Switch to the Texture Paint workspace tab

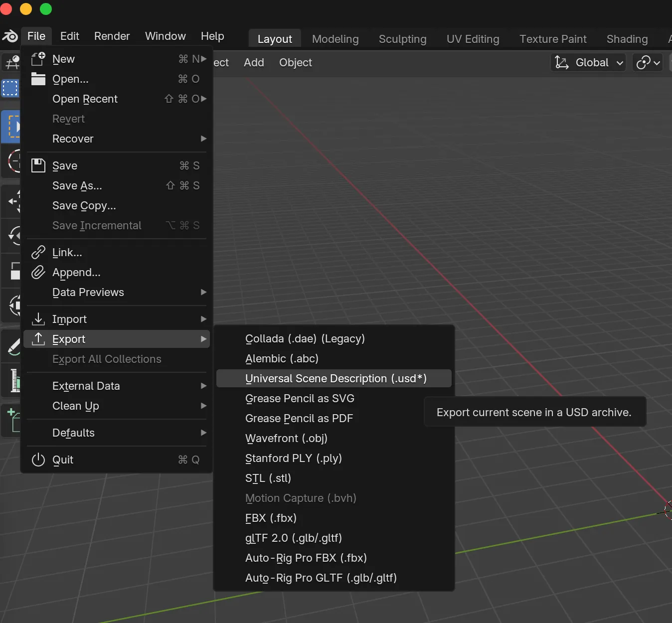(x=553, y=39)
